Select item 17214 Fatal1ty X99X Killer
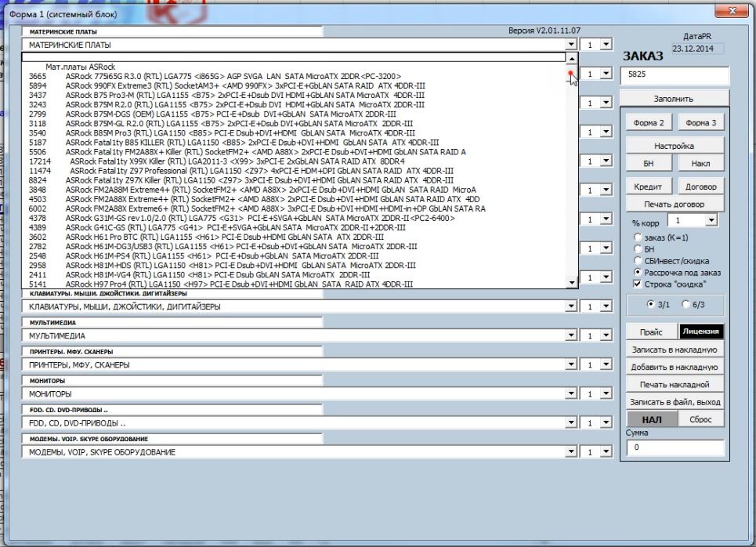756x547 pixels. pyautogui.click(x=293, y=161)
